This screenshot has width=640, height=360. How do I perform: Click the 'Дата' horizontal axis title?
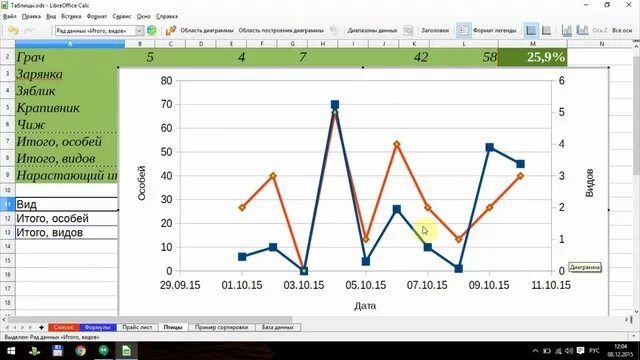(x=365, y=306)
